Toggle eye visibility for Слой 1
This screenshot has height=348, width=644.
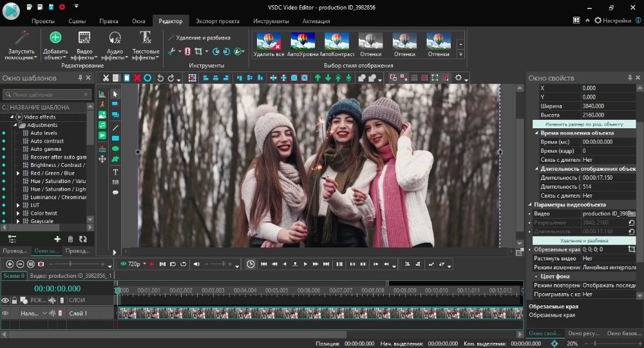pyautogui.click(x=5, y=313)
